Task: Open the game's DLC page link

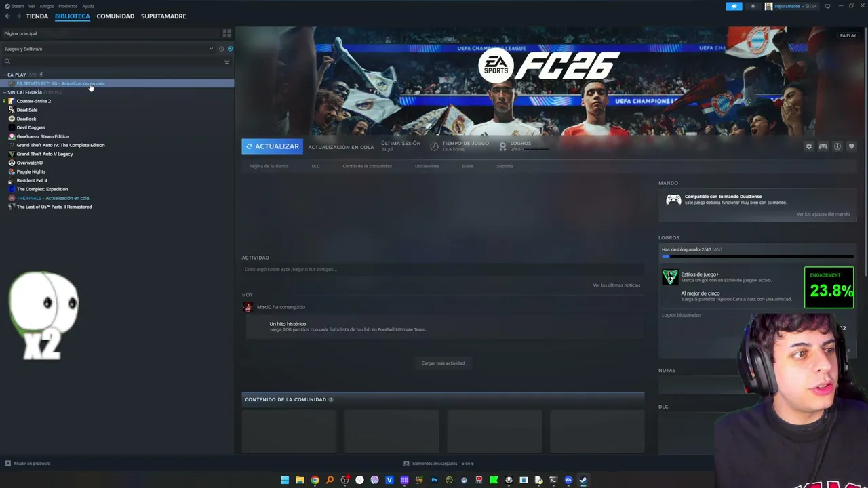Action: point(316,166)
